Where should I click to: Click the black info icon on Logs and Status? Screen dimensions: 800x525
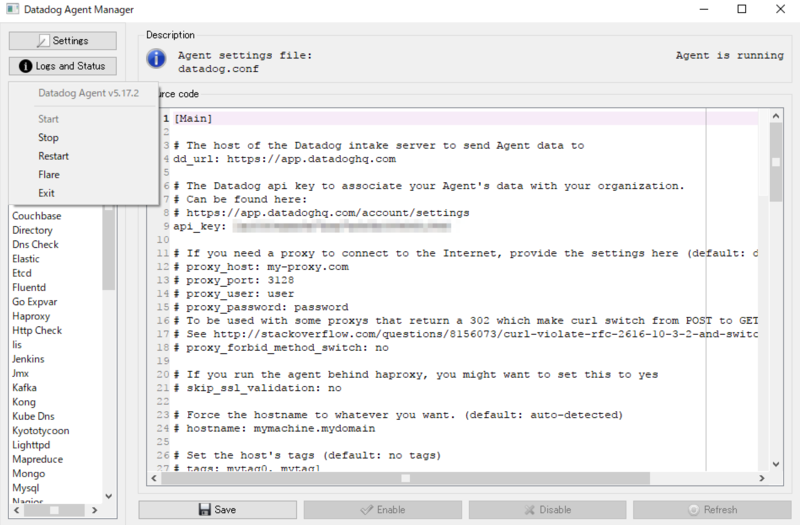[26, 66]
